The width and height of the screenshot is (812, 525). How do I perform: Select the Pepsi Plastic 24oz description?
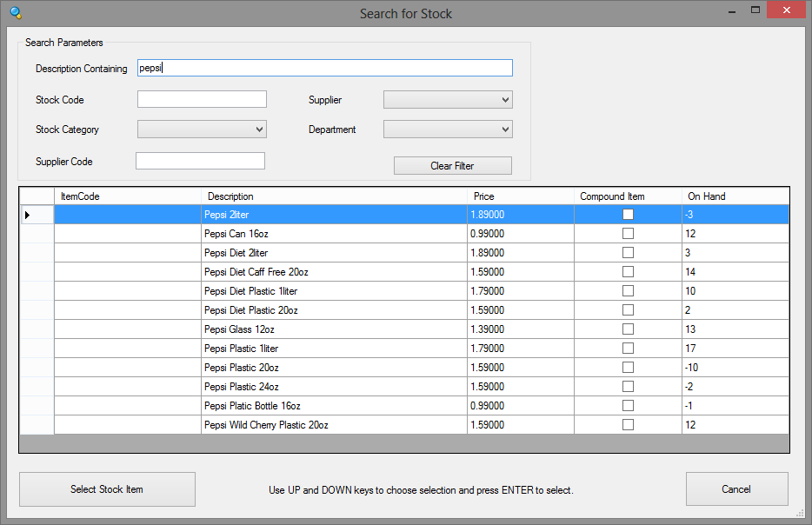(x=334, y=387)
